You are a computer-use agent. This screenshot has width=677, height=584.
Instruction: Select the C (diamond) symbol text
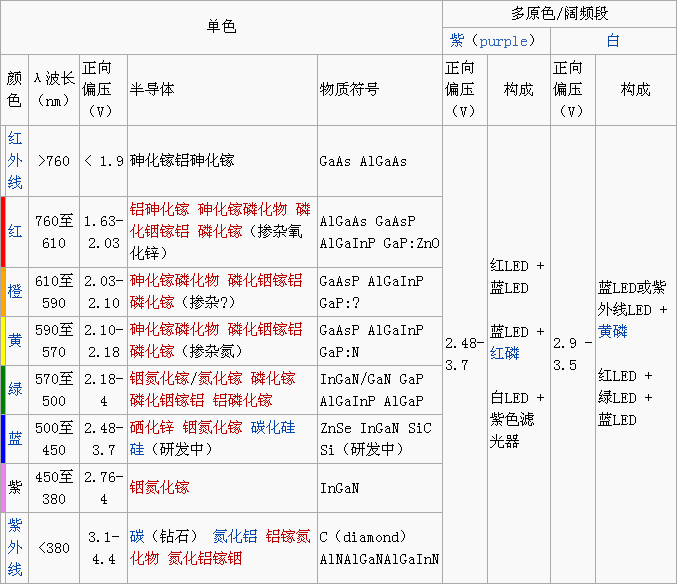pyautogui.click(x=363, y=537)
